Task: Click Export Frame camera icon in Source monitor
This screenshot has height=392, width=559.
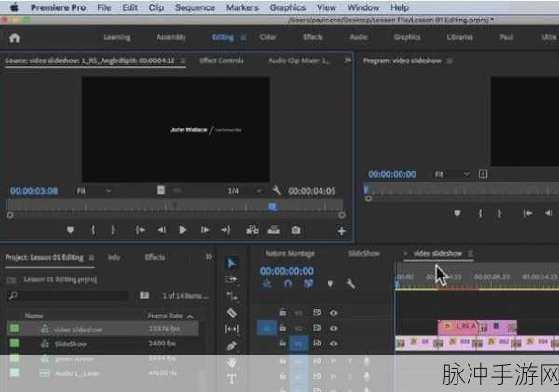Action: (x=295, y=230)
